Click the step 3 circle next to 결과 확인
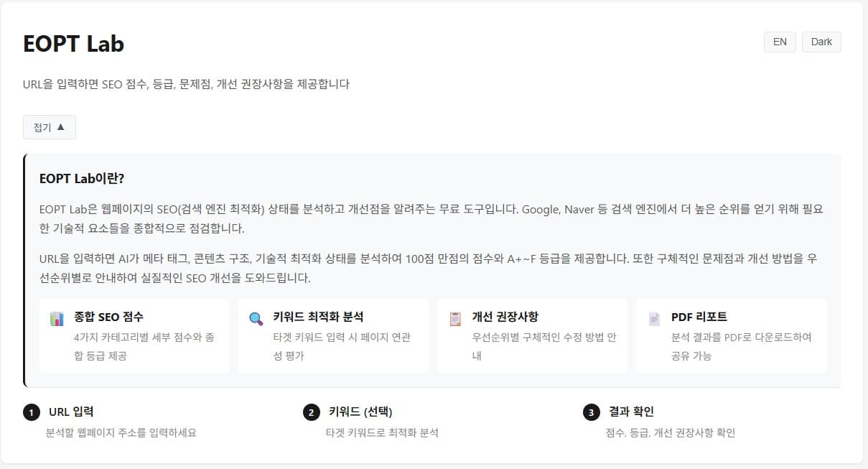Screen dimensions: 868x469 [590, 412]
